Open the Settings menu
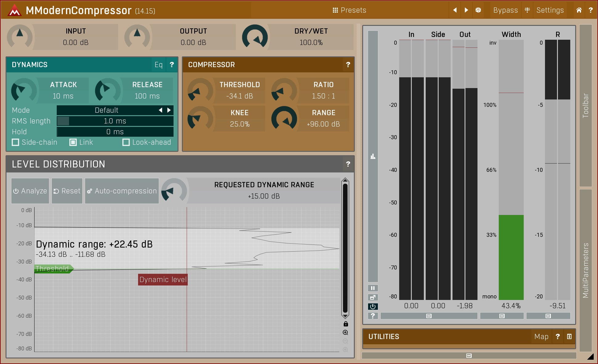Viewport: 598px width, 364px height. 550,10
